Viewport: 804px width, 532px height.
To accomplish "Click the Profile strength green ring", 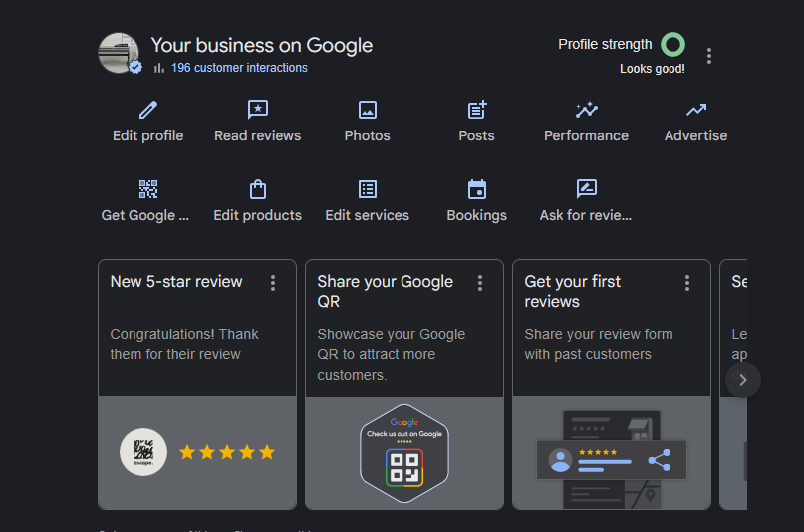I will pos(672,45).
